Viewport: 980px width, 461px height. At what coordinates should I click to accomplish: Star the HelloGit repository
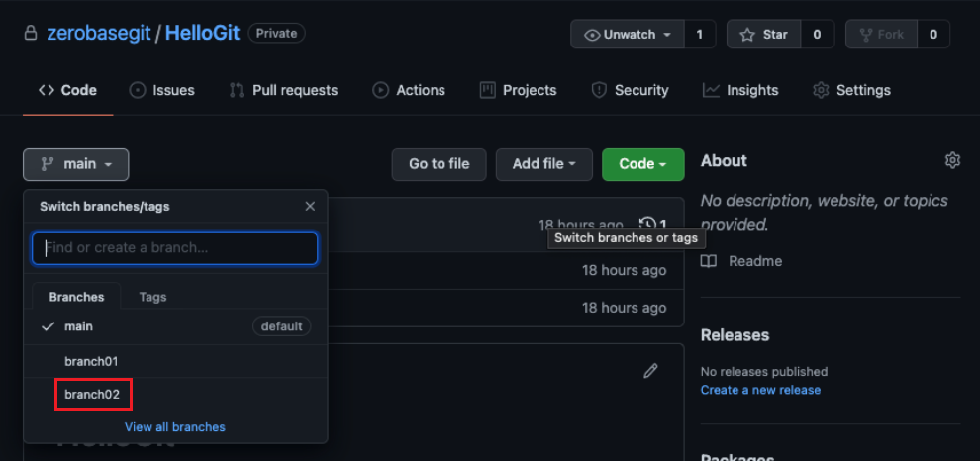tap(762, 35)
